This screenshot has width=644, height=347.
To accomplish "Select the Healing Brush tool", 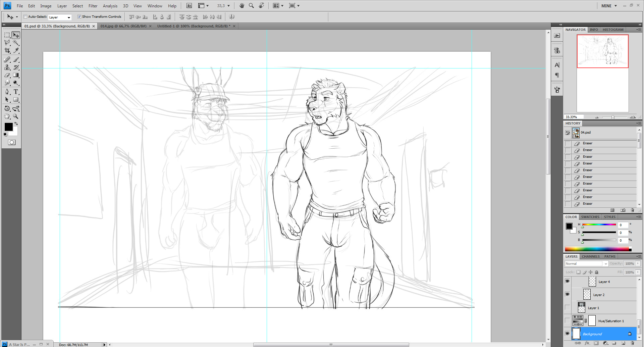I will (x=7, y=60).
